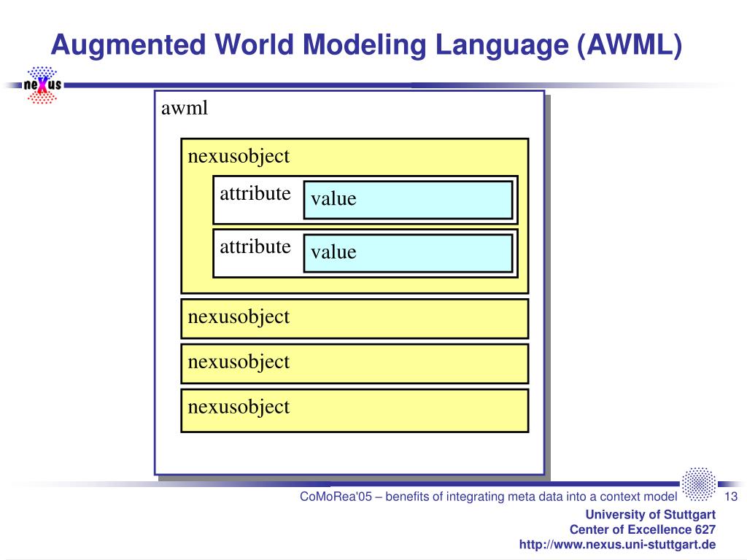Click the lower cyan "value" box
Image resolution: width=747 pixels, height=560 pixels.
(409, 253)
